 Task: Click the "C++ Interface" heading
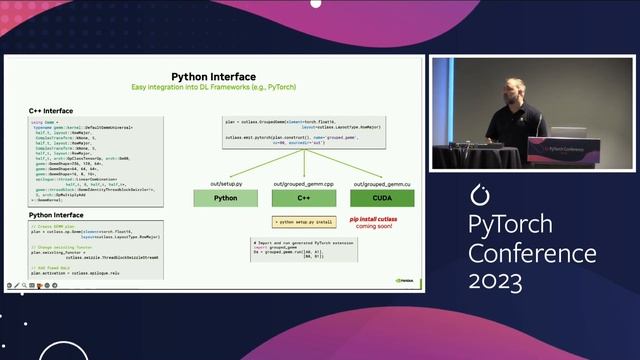coord(51,111)
